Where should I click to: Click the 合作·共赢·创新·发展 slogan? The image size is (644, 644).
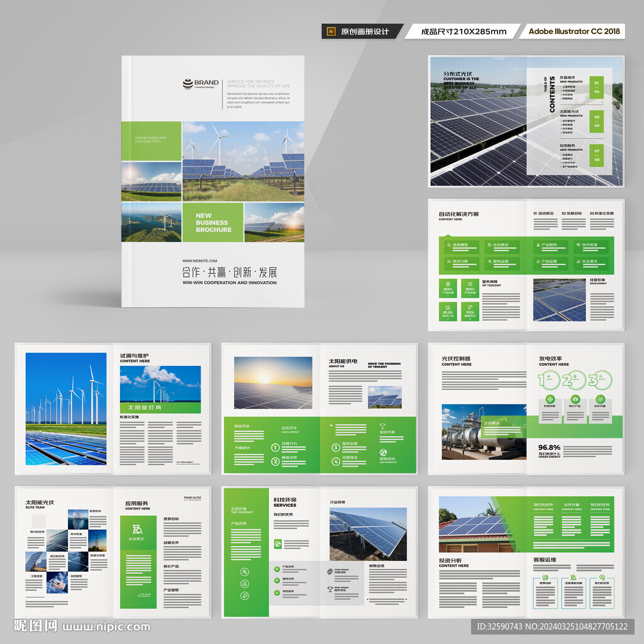230,272
